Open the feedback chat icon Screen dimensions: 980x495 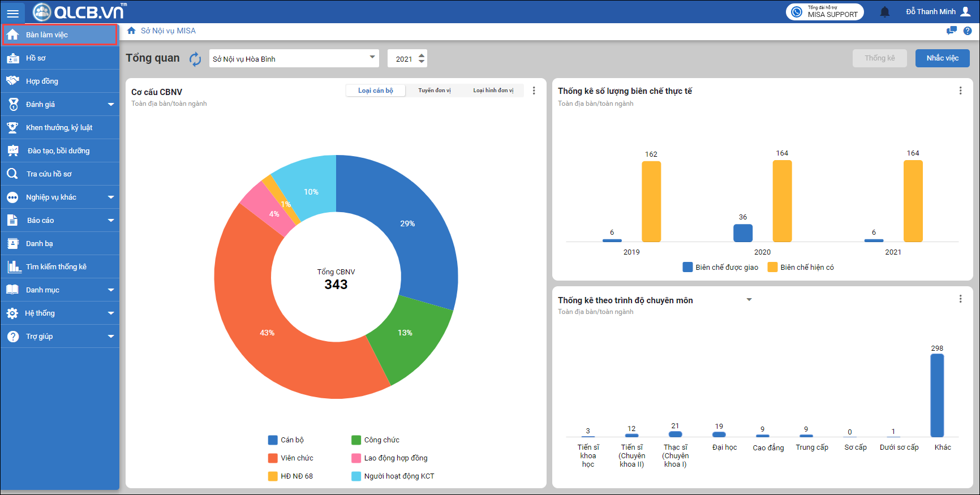click(952, 31)
